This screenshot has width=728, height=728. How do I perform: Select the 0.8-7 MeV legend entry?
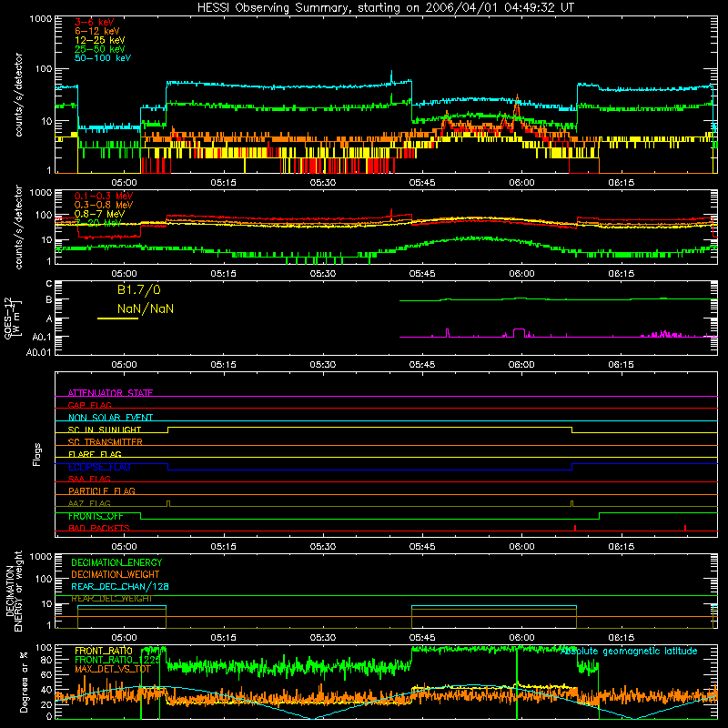tap(99, 214)
